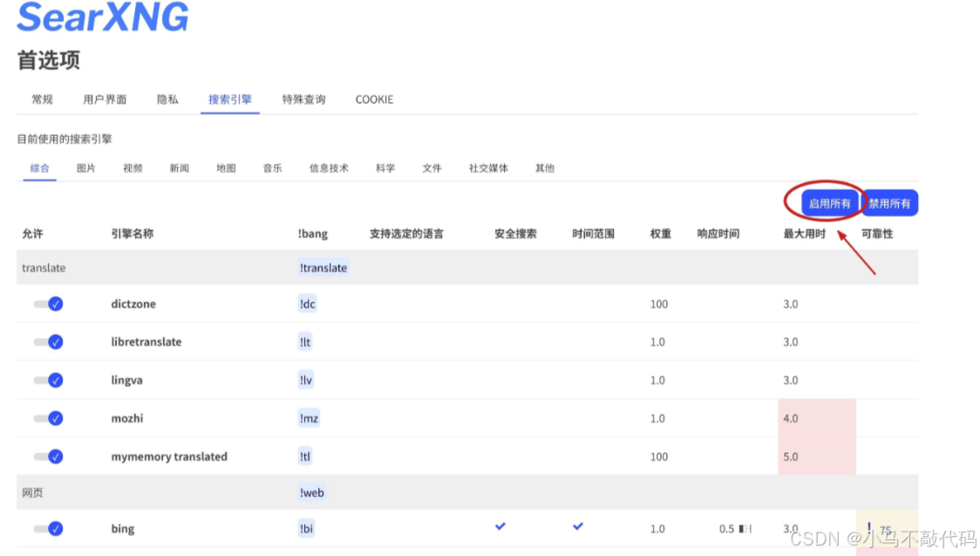This screenshot has height=556, width=980.
Task: Toggle the dictzone engine switch
Action: point(48,304)
